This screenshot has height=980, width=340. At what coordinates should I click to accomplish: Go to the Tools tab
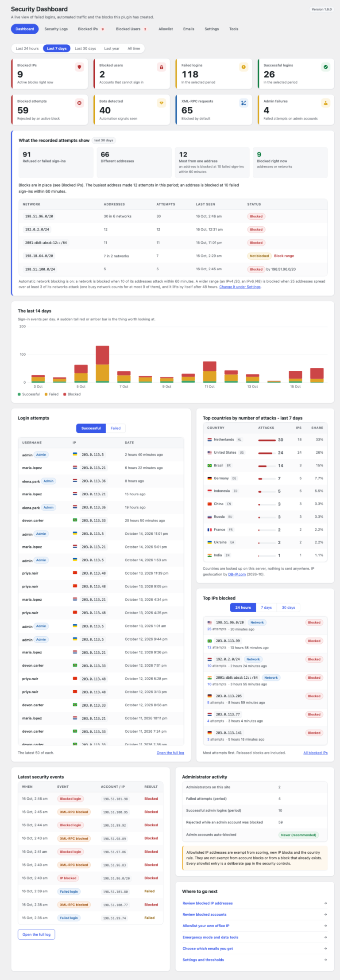pyautogui.click(x=234, y=29)
